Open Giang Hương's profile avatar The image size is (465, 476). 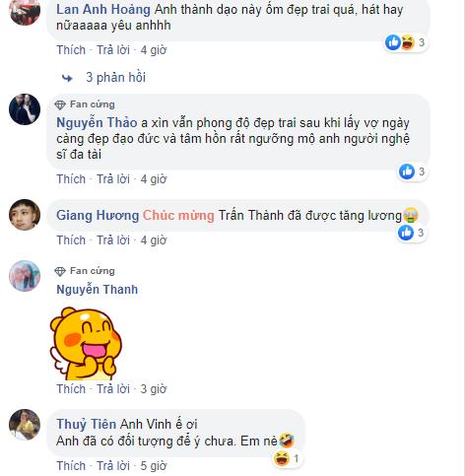(x=25, y=215)
